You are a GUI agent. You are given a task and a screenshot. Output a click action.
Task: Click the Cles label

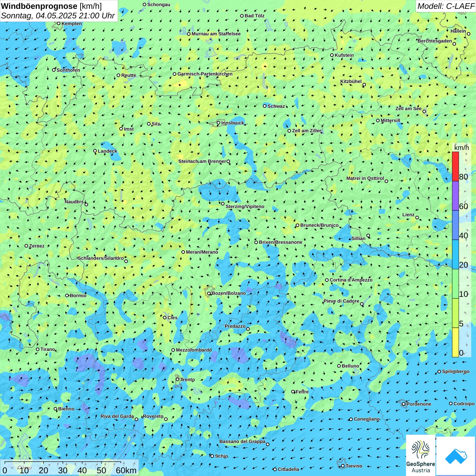172,318
